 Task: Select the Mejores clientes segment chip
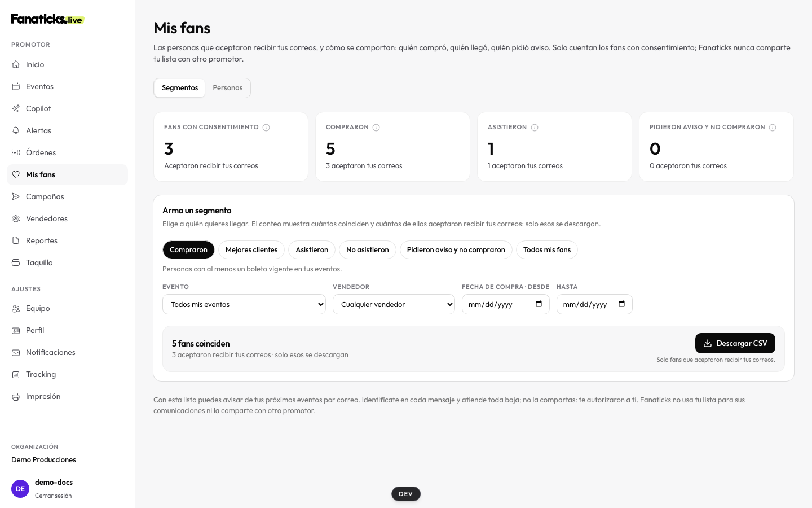tap(251, 250)
